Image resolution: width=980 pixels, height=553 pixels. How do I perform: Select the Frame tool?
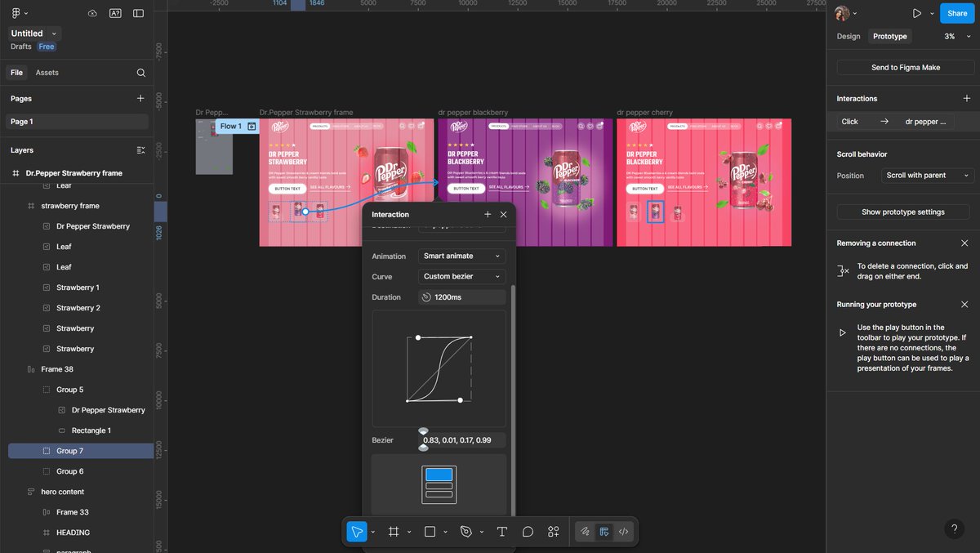(x=394, y=532)
